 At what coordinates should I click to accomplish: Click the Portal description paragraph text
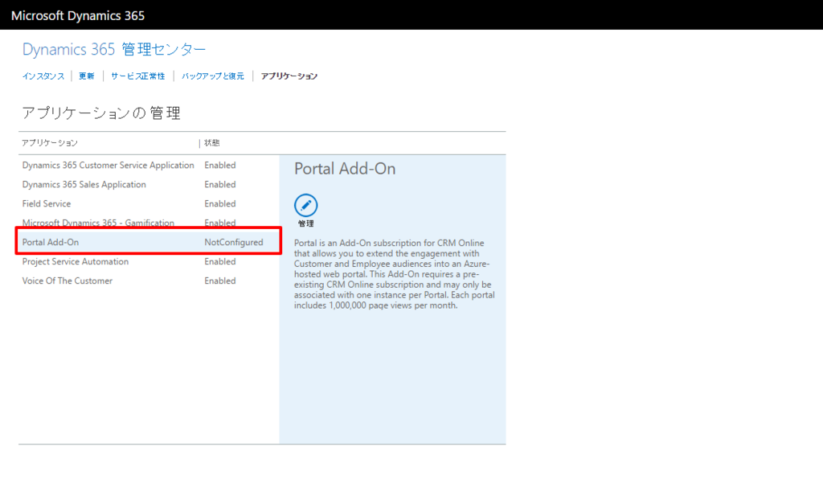[394, 274]
